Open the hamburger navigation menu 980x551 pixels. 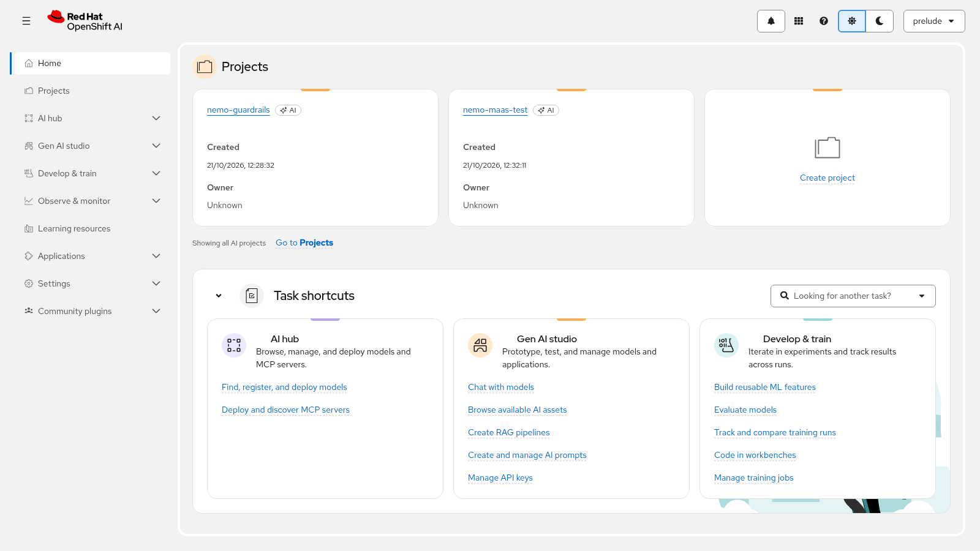point(26,21)
